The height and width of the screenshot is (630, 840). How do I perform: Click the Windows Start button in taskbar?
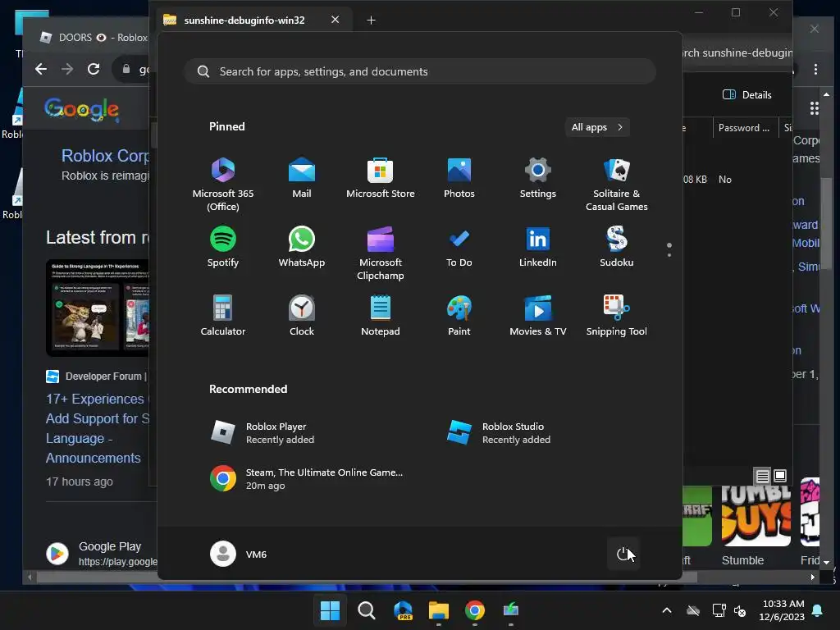point(330,610)
